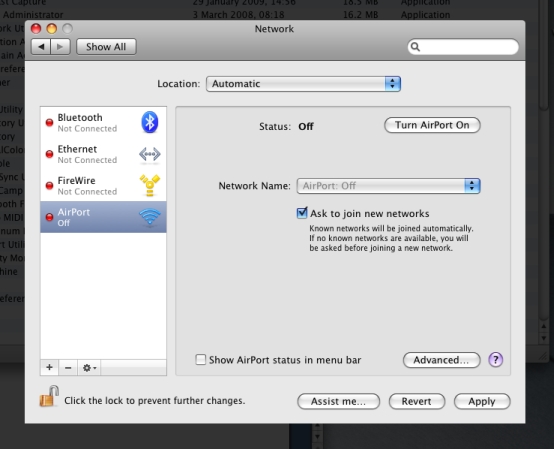This screenshot has height=449, width=554.
Task: Click the Ethernet arrows icon
Action: click(150, 154)
